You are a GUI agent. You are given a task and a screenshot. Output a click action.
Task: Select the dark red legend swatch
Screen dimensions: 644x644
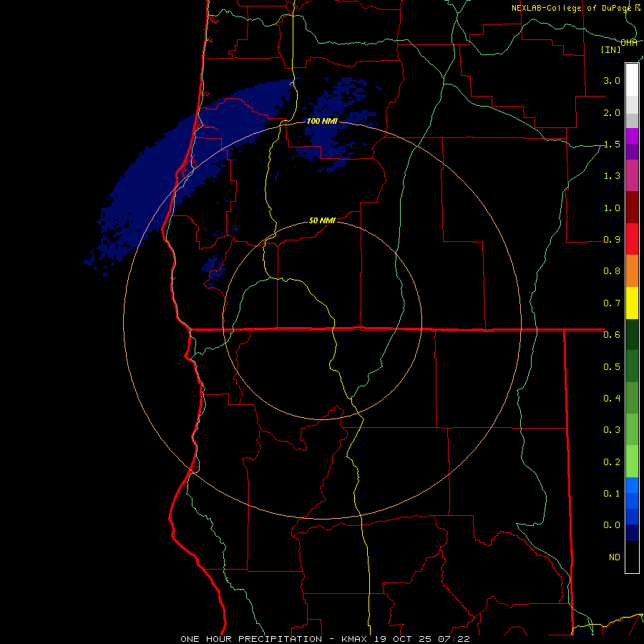(632, 208)
